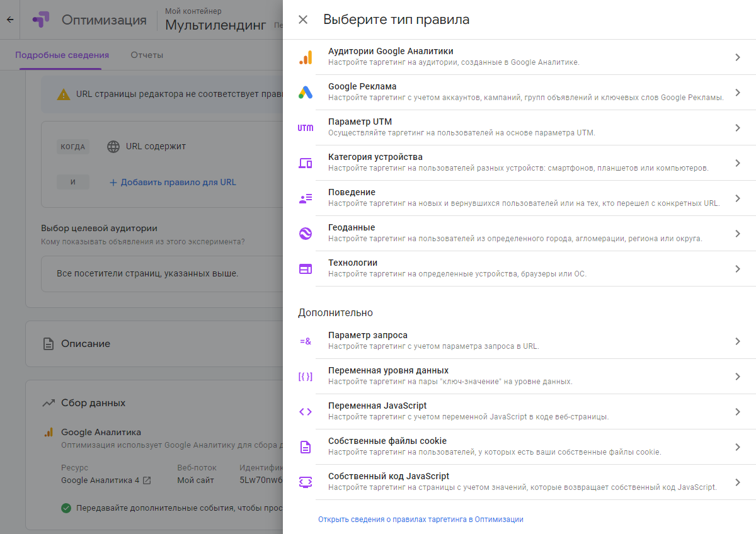Click the first-party cookie file icon
Viewport: 756px width, 534px height.
(306, 447)
